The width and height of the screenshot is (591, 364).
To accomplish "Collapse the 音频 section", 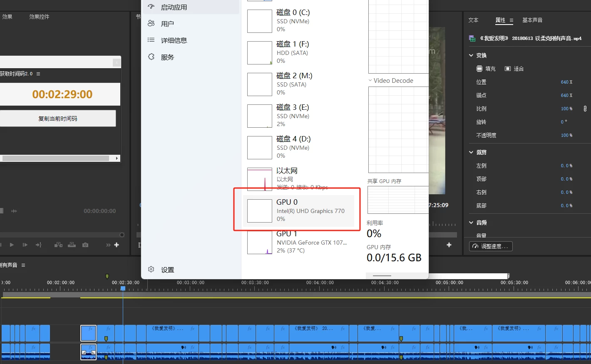I will point(471,223).
